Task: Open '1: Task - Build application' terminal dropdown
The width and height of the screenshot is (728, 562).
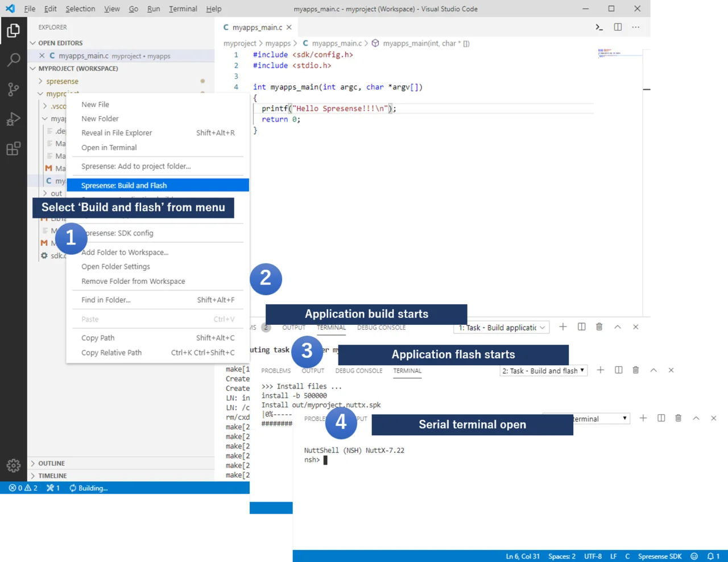Action: (502, 328)
